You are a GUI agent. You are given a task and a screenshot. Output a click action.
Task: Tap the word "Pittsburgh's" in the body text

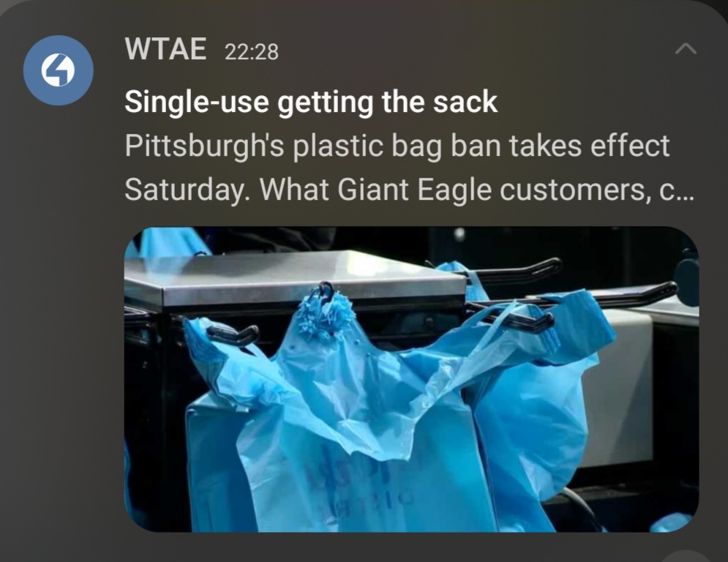click(x=204, y=146)
